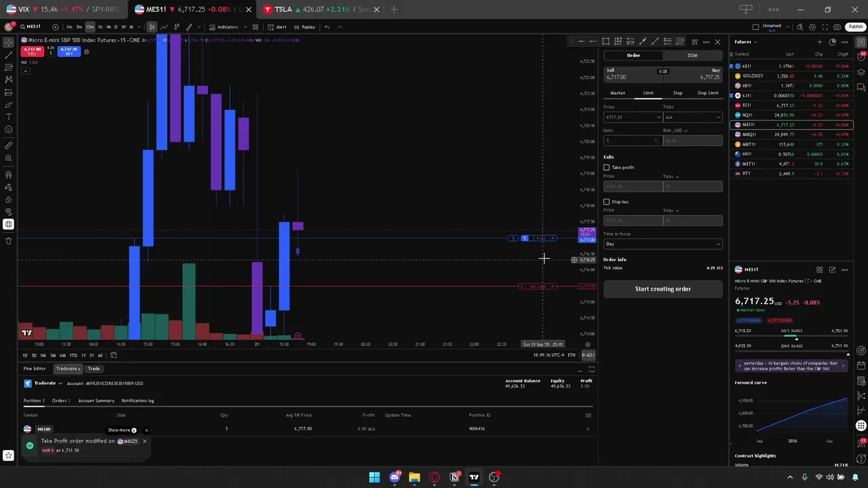This screenshot has height=488, width=868.
Task: Open the Risk, USD dropdown
Action: click(675, 130)
